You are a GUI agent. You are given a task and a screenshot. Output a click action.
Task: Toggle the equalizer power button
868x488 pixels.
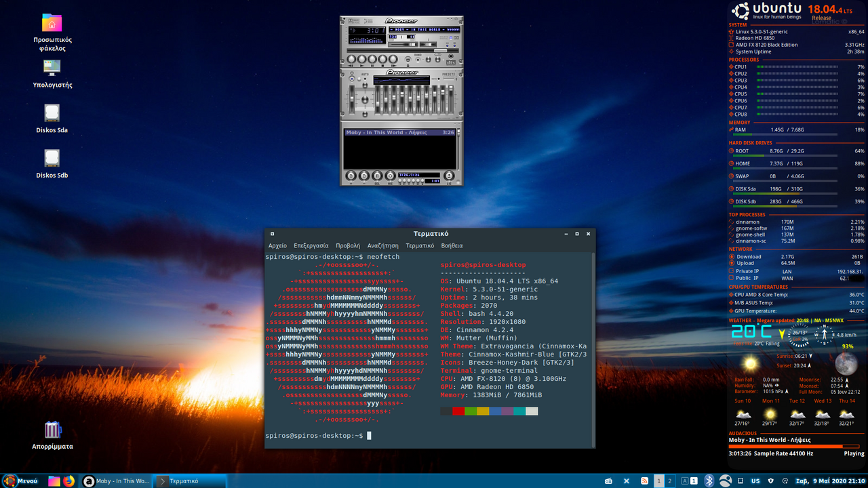point(352,79)
